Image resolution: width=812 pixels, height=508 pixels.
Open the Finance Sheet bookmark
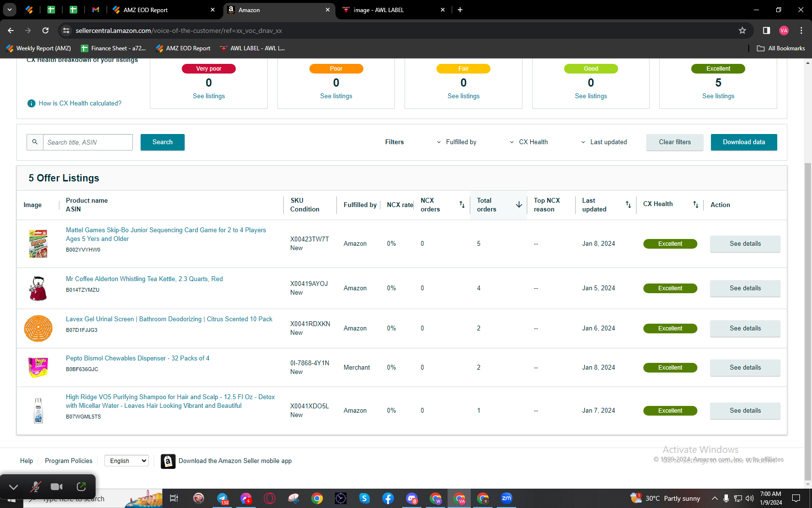[x=113, y=48]
